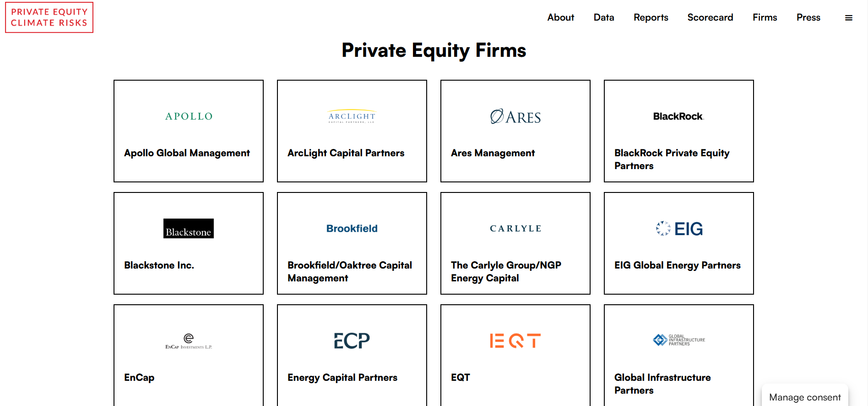Image resolution: width=868 pixels, height=406 pixels.
Task: Select Data in the navigation bar
Action: (x=604, y=17)
